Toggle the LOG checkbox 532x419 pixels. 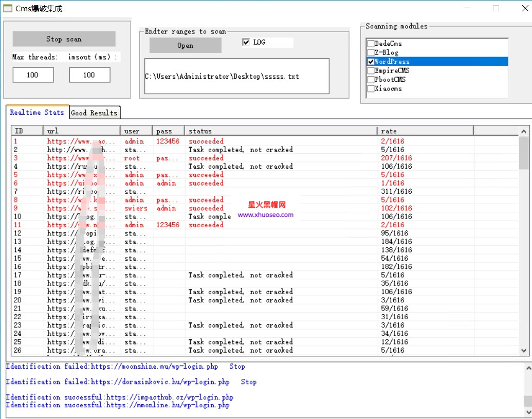click(246, 42)
